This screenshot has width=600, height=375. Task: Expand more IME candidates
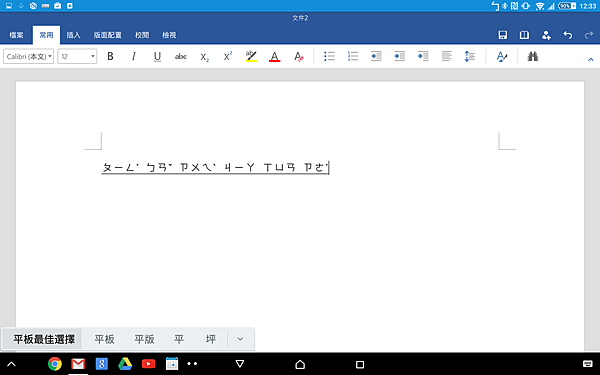point(240,339)
